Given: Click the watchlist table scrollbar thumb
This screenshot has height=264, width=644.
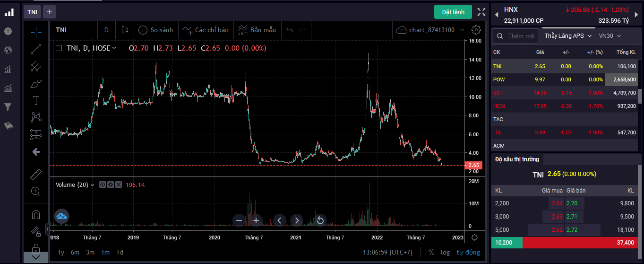Looking at the screenshot, I should click(640, 97).
